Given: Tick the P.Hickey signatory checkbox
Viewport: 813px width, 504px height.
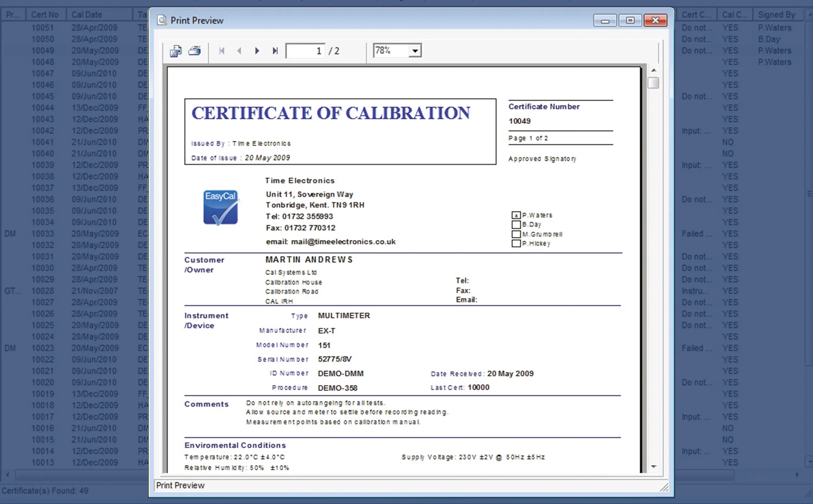Looking at the screenshot, I should [516, 243].
